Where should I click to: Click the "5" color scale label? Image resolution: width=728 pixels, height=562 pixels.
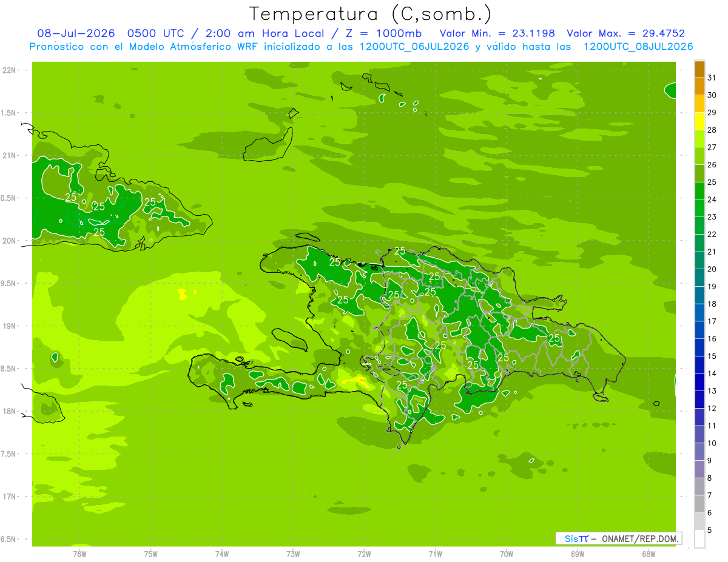point(710,530)
